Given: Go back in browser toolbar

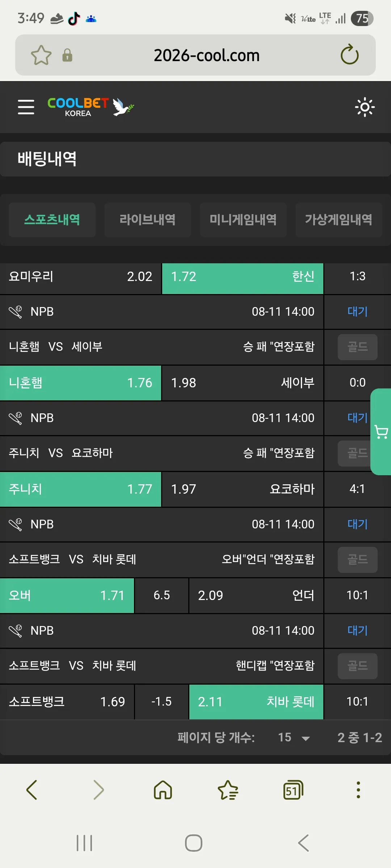Looking at the screenshot, I should click(x=32, y=790).
